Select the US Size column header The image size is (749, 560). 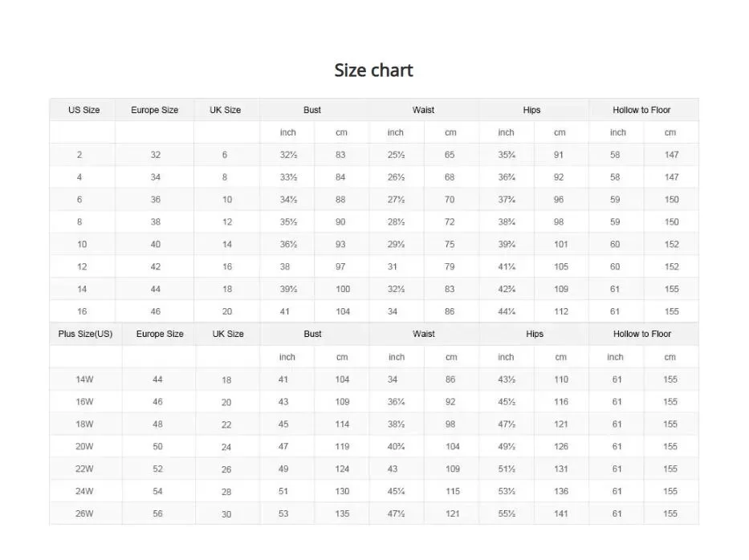84,110
